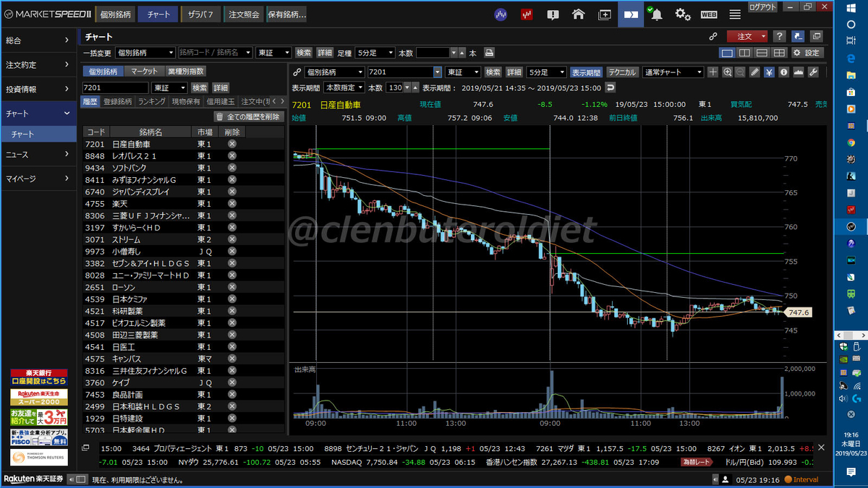Viewport: 868px width, 488px height.
Task: Click the テクニカル button
Action: point(622,72)
